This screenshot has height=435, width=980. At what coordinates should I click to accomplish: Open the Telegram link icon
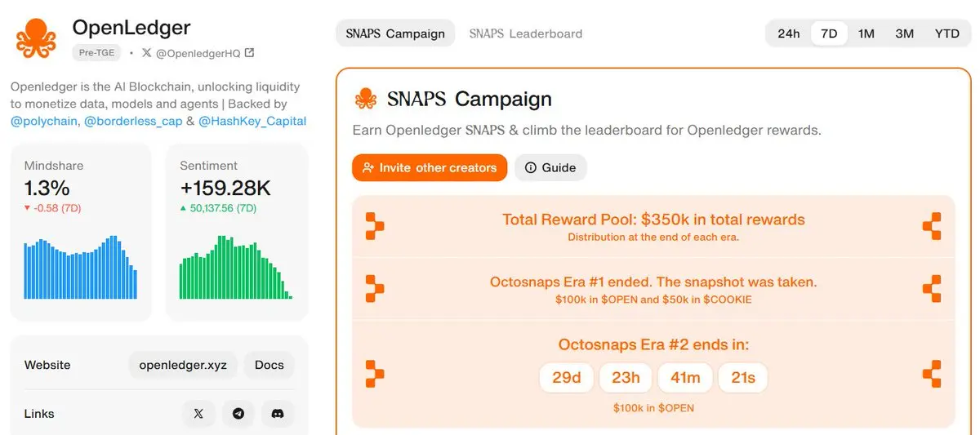(238, 414)
